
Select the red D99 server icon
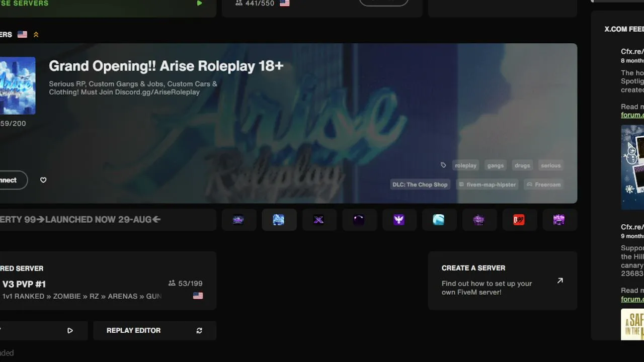(519, 220)
